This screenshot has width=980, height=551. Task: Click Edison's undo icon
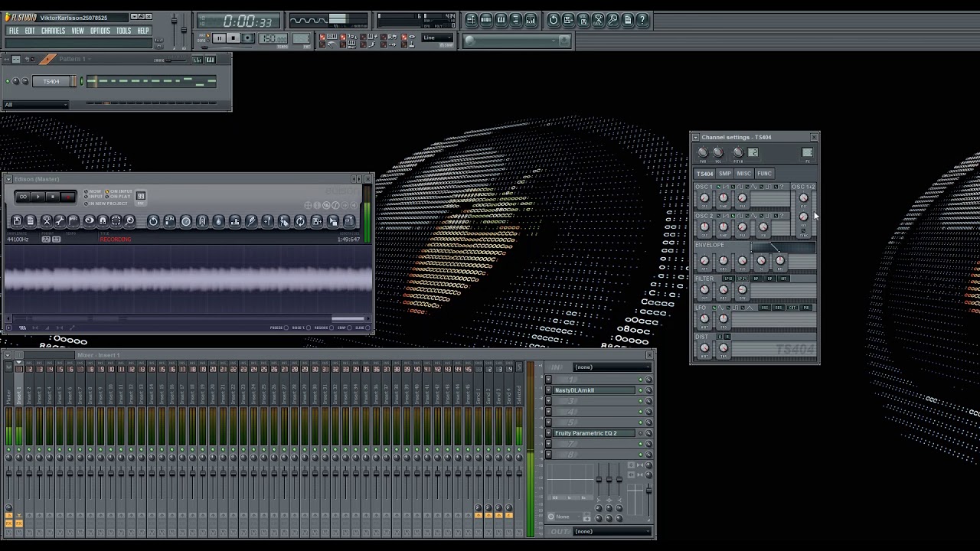(x=153, y=221)
